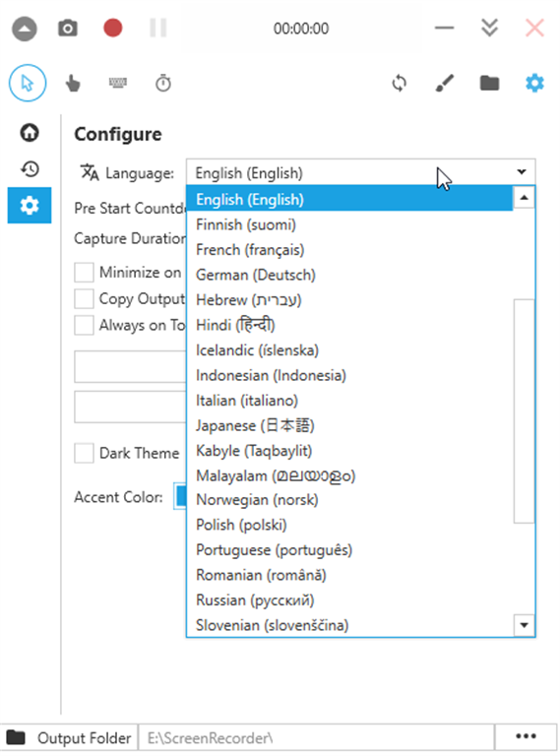Open the output folder browse ellipsis button
The height and width of the screenshot is (756, 560).
526,736
